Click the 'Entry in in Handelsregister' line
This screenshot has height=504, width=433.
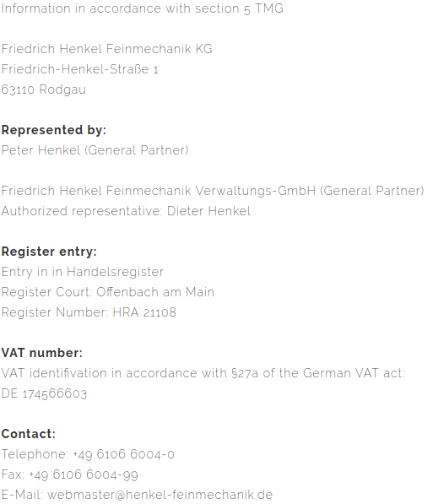pyautogui.click(x=82, y=272)
